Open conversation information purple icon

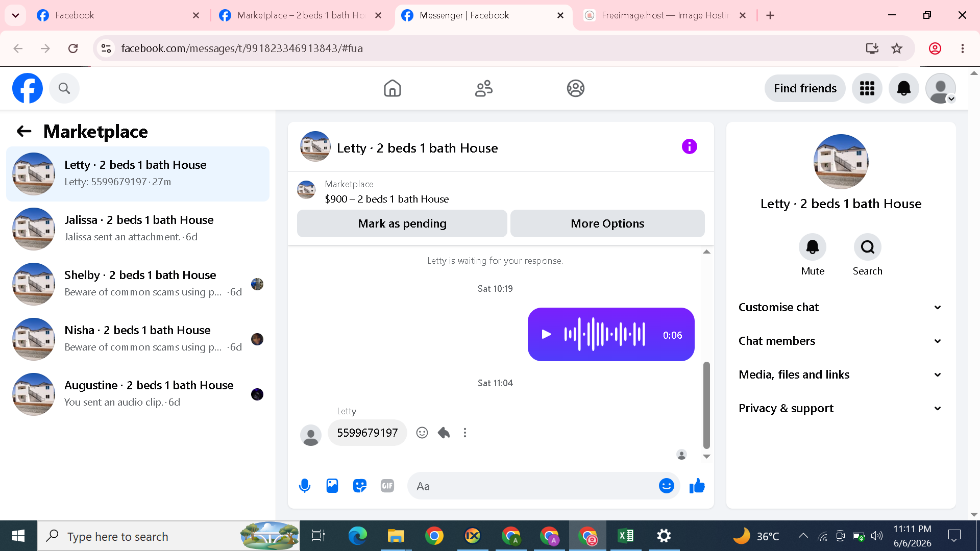690,147
